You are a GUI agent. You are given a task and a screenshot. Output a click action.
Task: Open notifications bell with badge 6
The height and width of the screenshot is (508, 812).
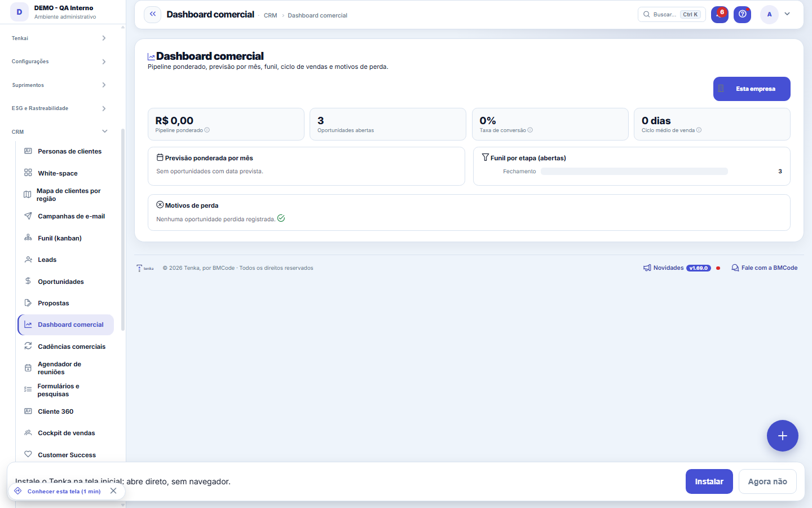[720, 14]
